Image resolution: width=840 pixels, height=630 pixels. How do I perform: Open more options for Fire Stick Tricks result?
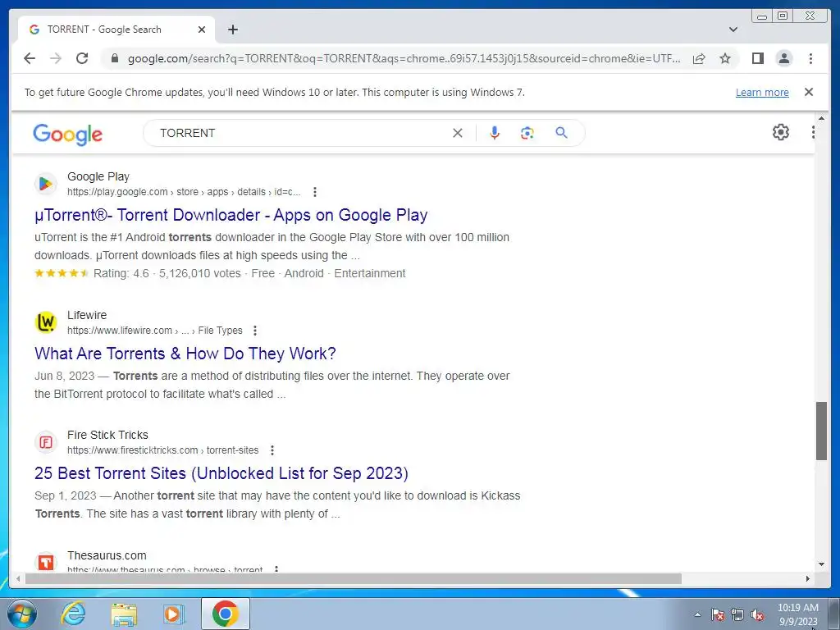tap(272, 450)
